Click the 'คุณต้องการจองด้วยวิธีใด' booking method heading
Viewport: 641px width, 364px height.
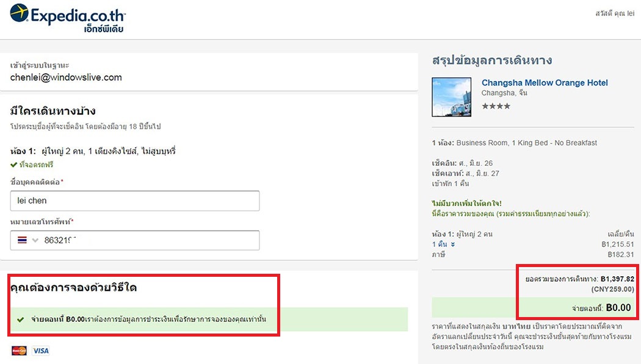coord(74,288)
